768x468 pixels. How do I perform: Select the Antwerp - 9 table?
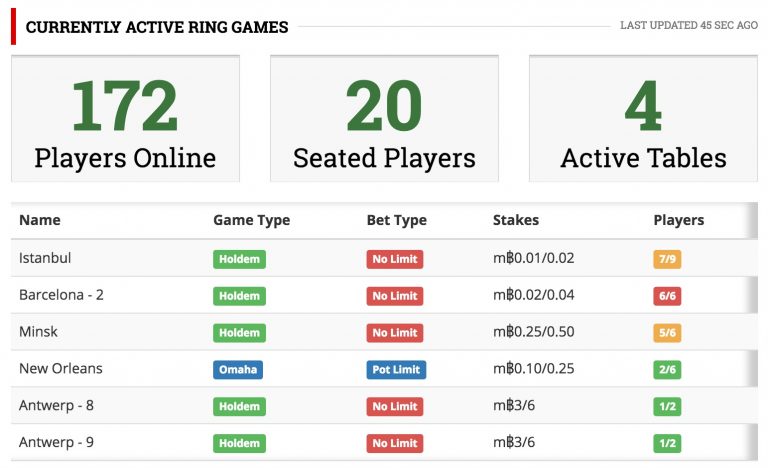(x=384, y=442)
